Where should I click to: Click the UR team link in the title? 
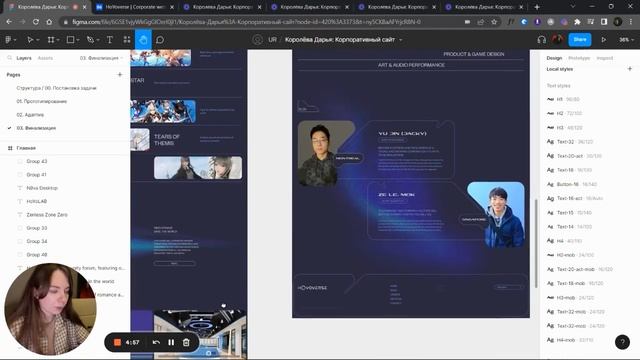272,40
